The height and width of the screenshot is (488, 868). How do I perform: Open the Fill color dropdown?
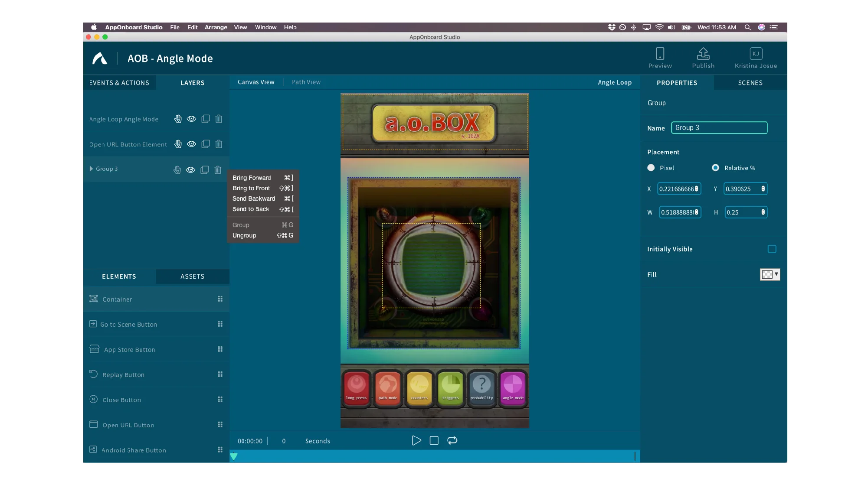pyautogui.click(x=770, y=274)
